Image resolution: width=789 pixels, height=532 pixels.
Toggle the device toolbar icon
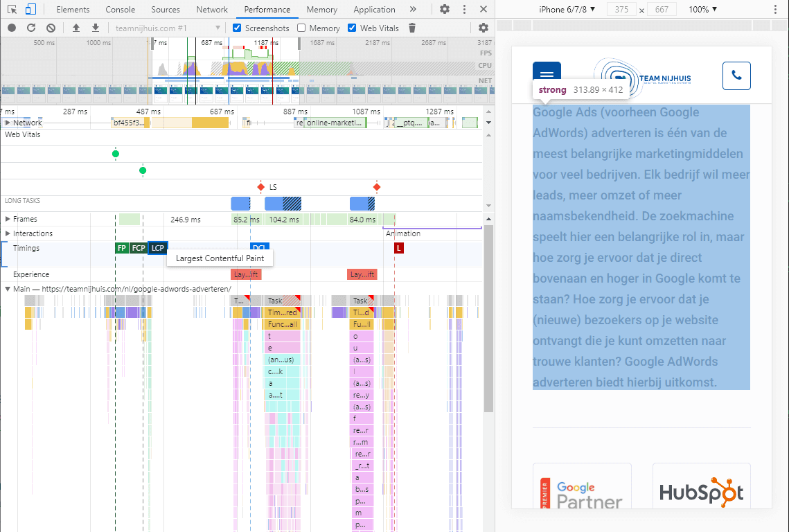pos(30,9)
